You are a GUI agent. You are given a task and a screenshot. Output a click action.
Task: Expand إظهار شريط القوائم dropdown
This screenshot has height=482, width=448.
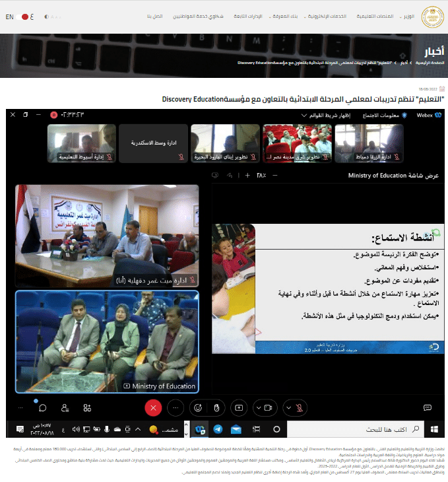326,116
